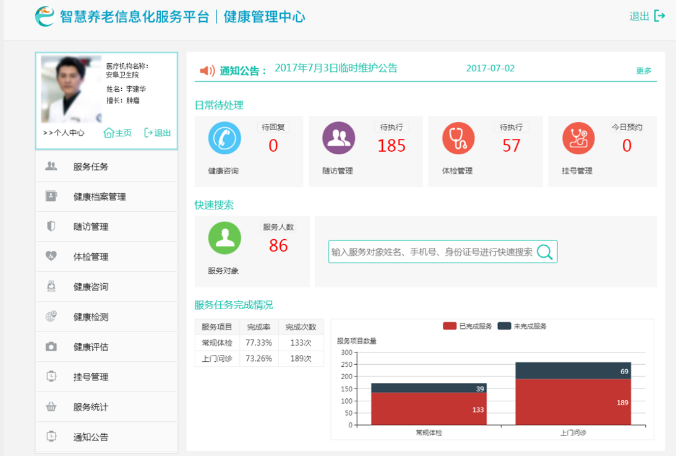Viewport: 676px width, 456px height.
Task: Open 健康档案管理 in the sidebar
Action: pos(106,197)
